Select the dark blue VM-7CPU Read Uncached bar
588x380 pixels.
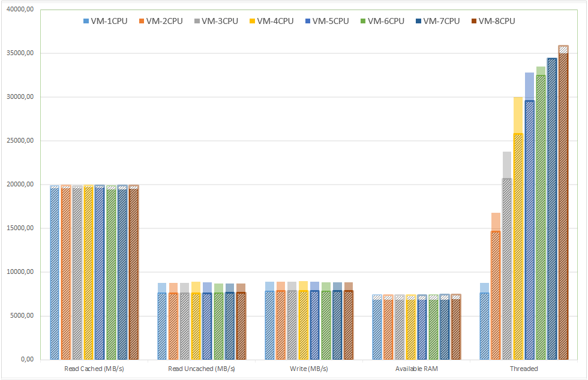pos(230,321)
